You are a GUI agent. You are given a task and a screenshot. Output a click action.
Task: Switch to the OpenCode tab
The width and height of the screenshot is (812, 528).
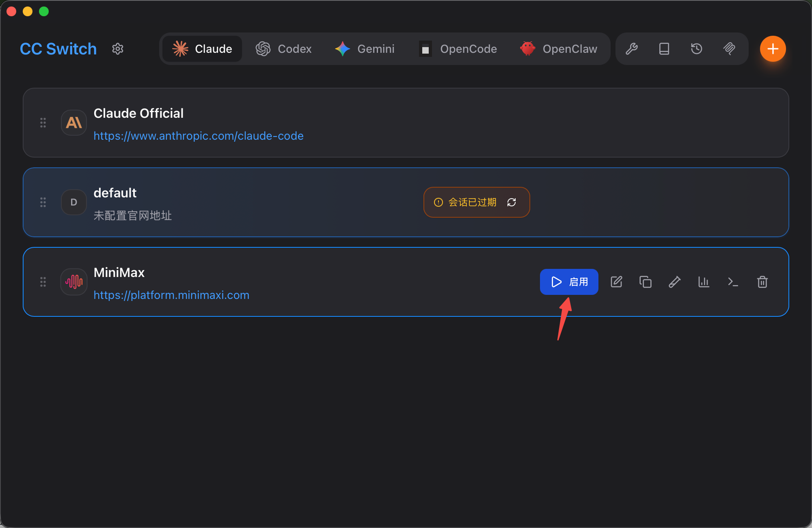458,49
